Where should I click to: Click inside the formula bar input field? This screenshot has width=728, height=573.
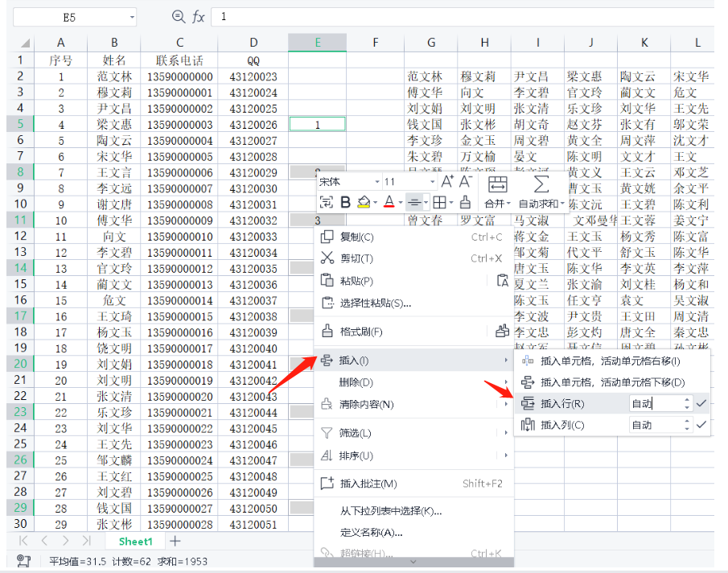pos(459,17)
